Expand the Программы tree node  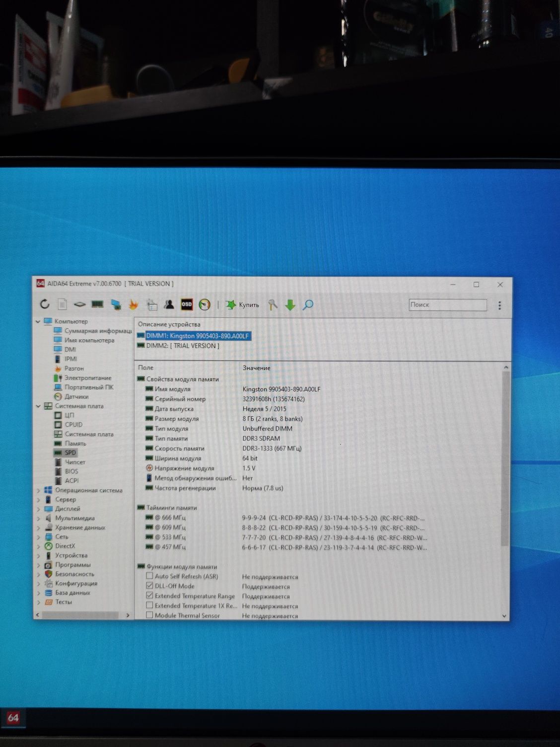pos(38,565)
